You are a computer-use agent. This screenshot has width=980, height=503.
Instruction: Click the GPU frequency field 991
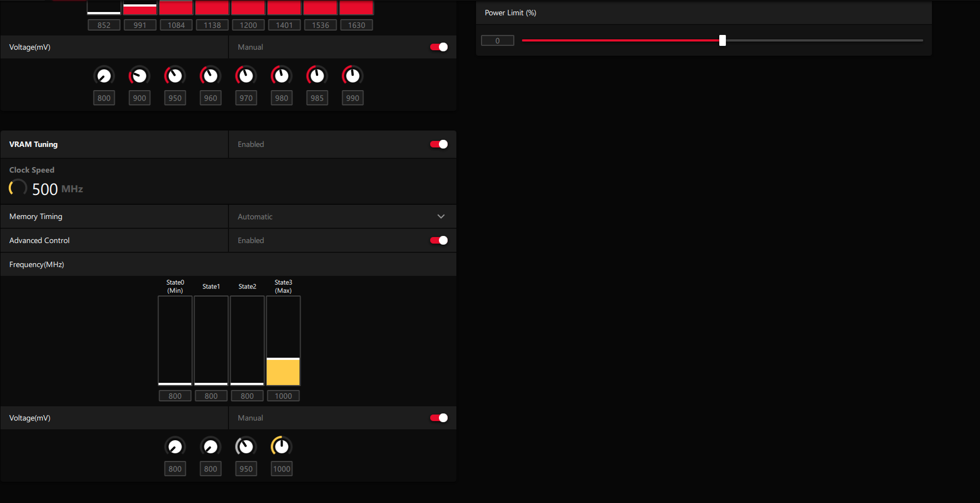coord(140,25)
